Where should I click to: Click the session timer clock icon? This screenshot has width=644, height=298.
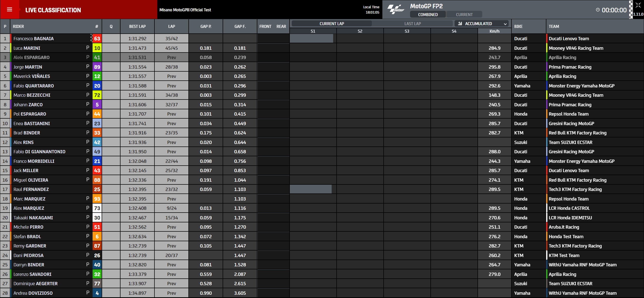pos(598,10)
